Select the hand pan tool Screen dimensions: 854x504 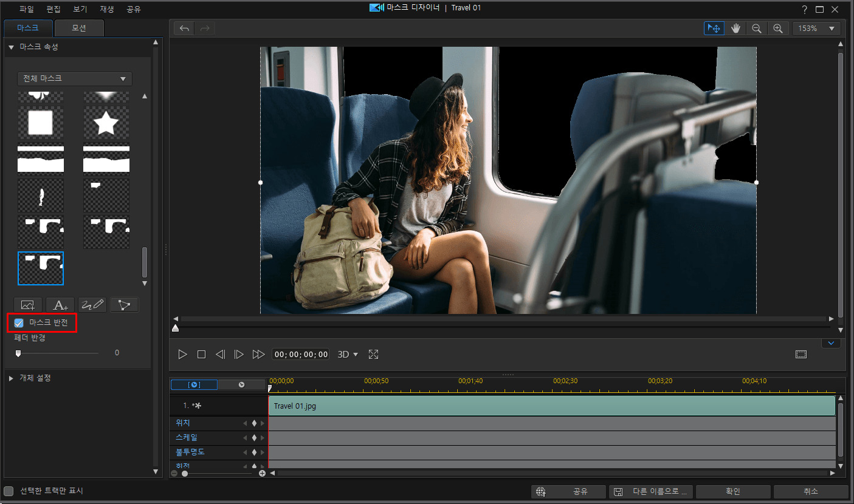coord(735,29)
